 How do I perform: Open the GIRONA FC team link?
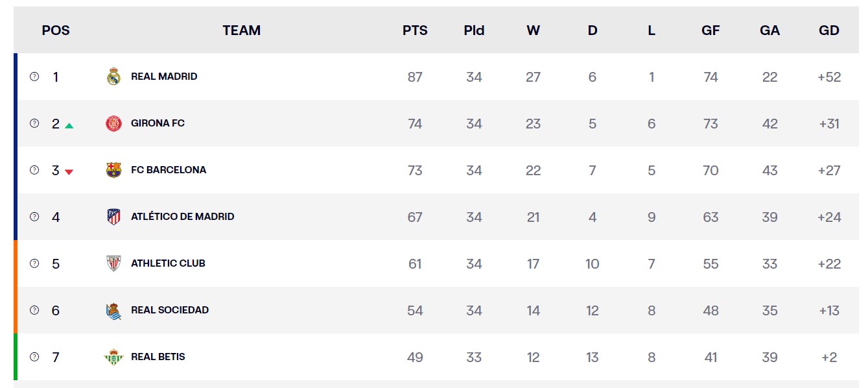pyautogui.click(x=158, y=123)
